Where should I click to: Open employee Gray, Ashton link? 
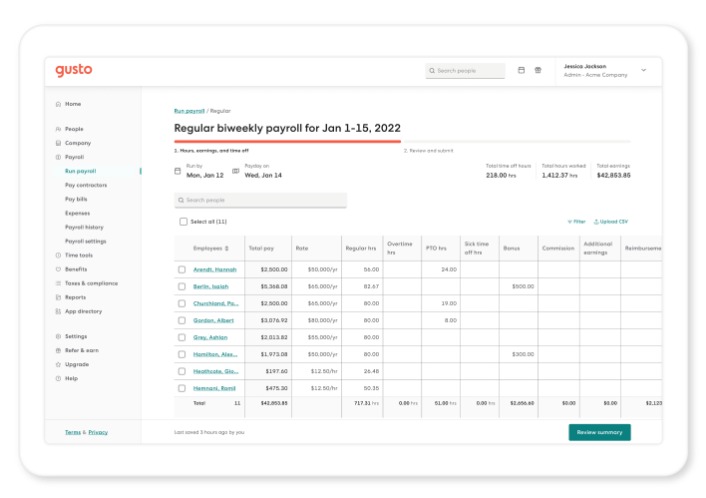point(210,337)
